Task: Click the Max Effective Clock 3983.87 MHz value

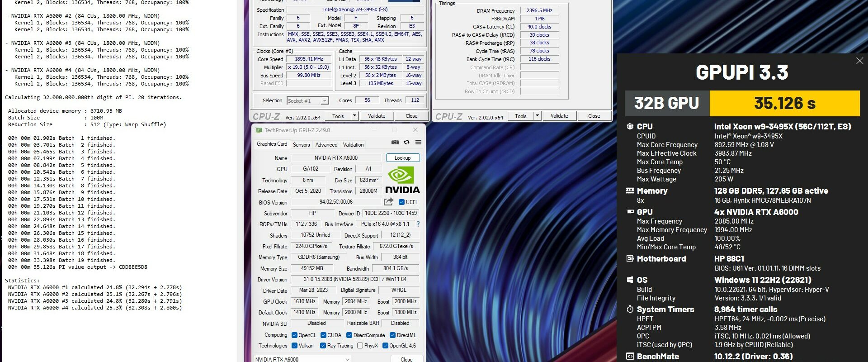Action: click(x=733, y=153)
